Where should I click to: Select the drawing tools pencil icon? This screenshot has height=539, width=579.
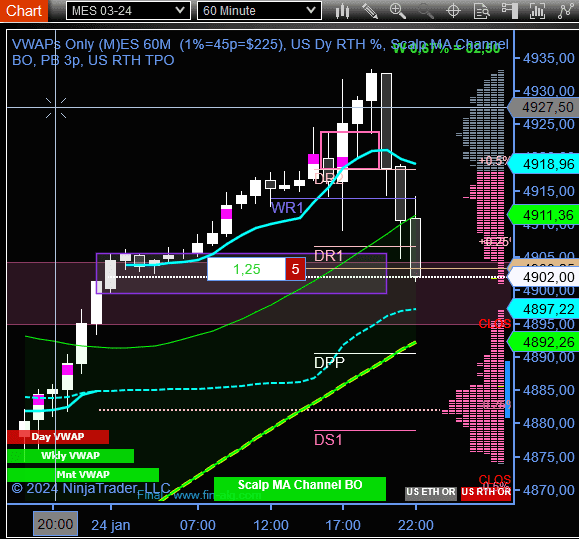click(370, 11)
